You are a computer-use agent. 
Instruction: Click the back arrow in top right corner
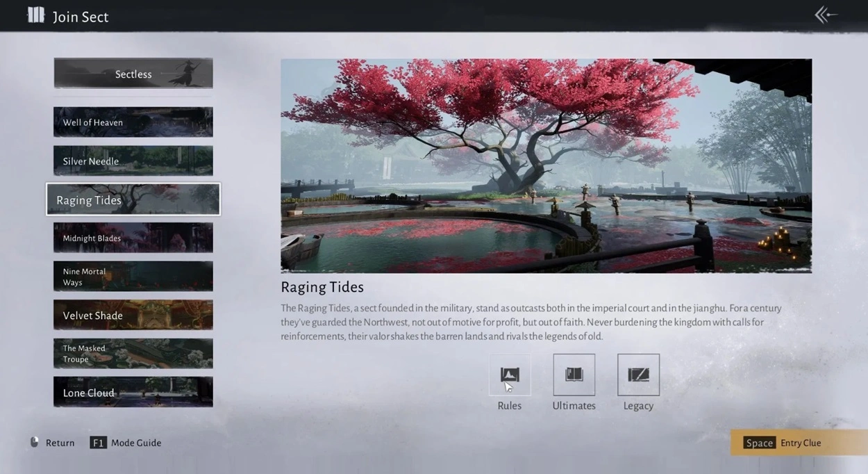coord(826,15)
